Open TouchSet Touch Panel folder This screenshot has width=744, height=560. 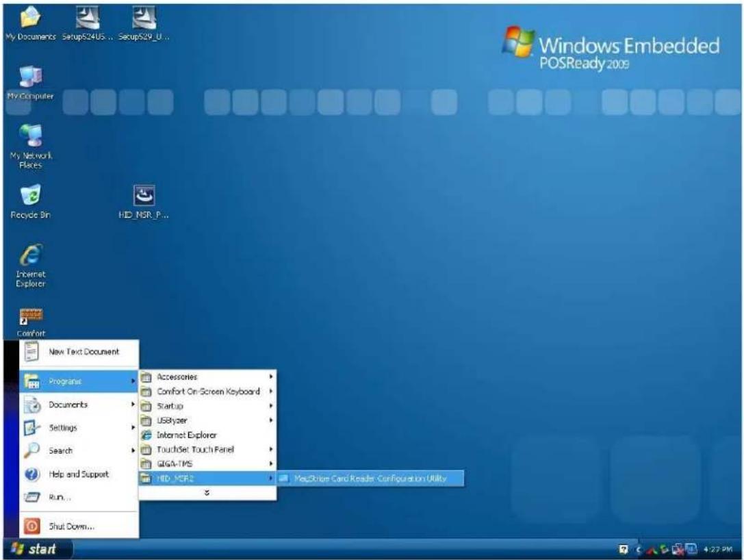207,449
